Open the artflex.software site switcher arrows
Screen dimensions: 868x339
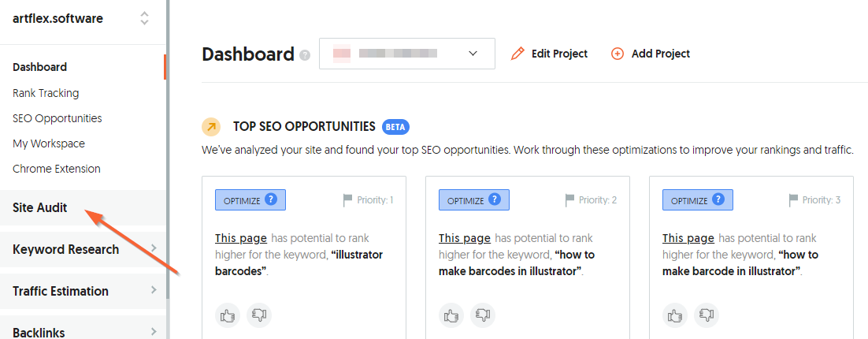[144, 18]
